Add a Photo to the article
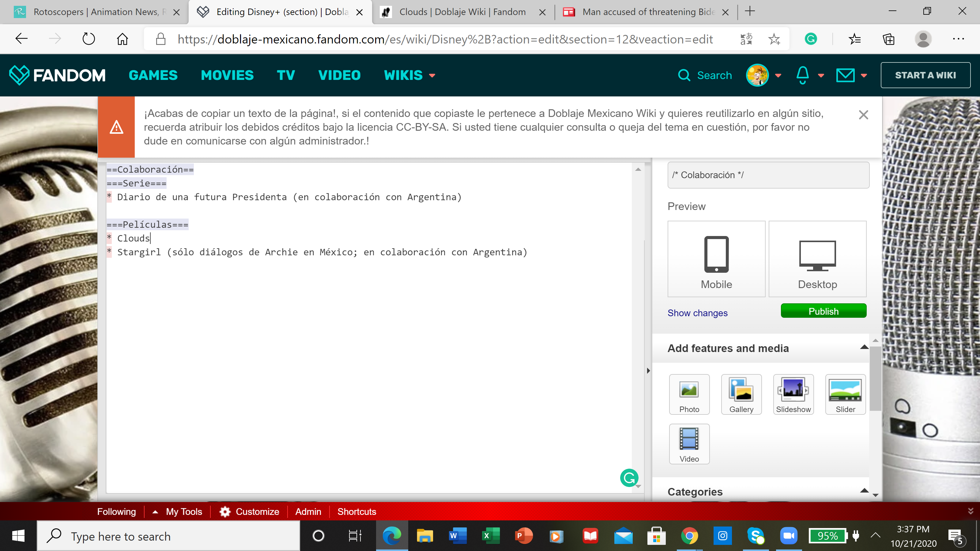Image resolution: width=980 pixels, height=551 pixels. tap(689, 394)
